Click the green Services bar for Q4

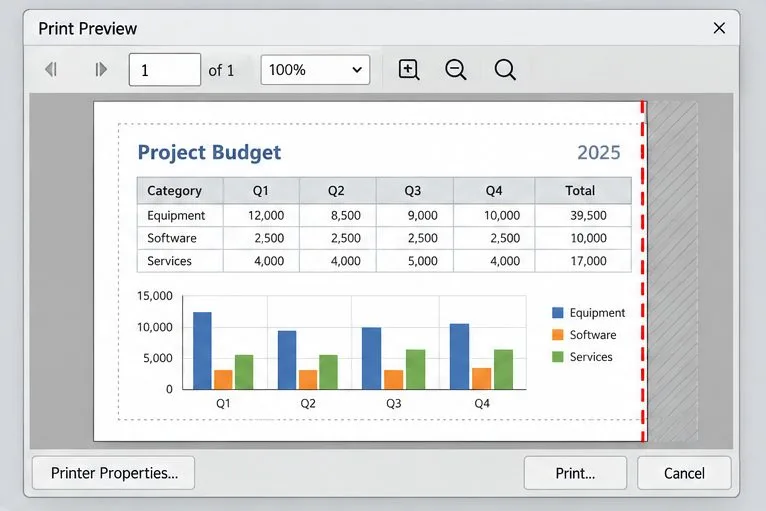pos(503,369)
